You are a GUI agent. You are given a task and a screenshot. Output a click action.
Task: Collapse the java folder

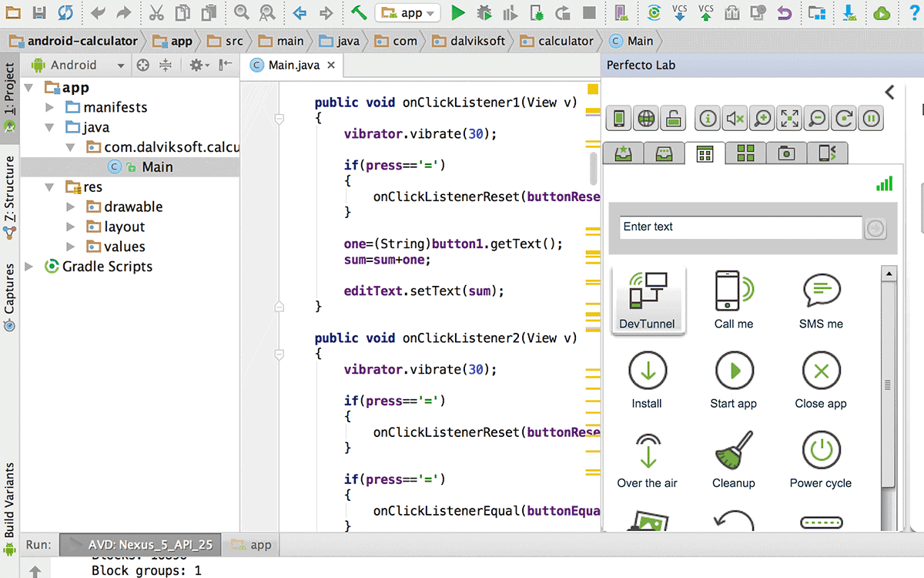click(x=50, y=127)
